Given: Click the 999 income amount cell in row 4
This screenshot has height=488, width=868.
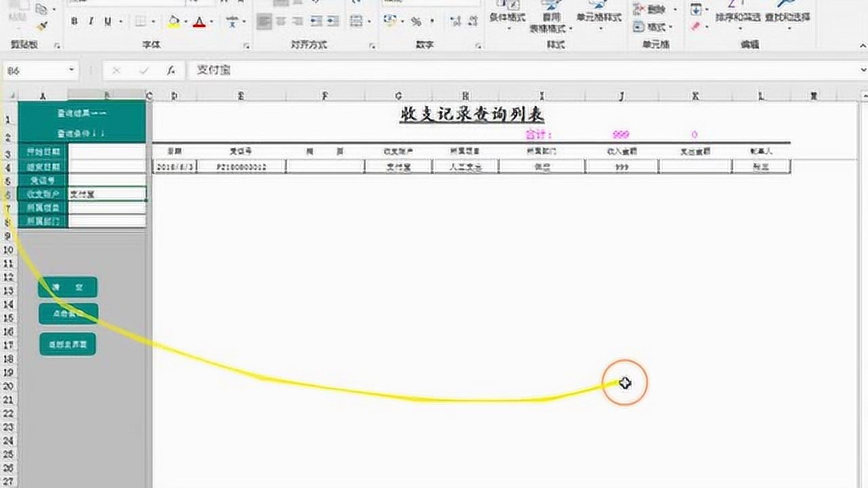Looking at the screenshot, I should pyautogui.click(x=622, y=167).
